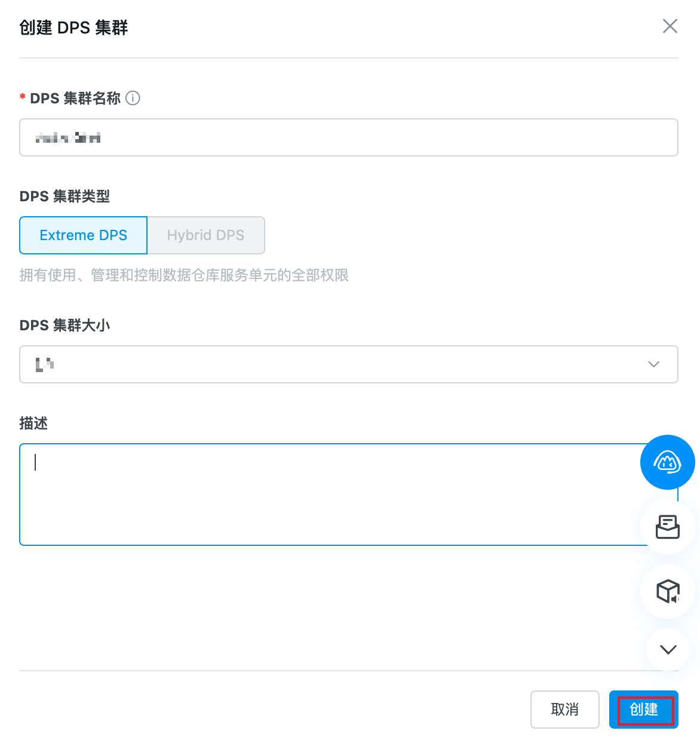
Task: Click the DPS 集群类型 label
Action: coord(65,196)
